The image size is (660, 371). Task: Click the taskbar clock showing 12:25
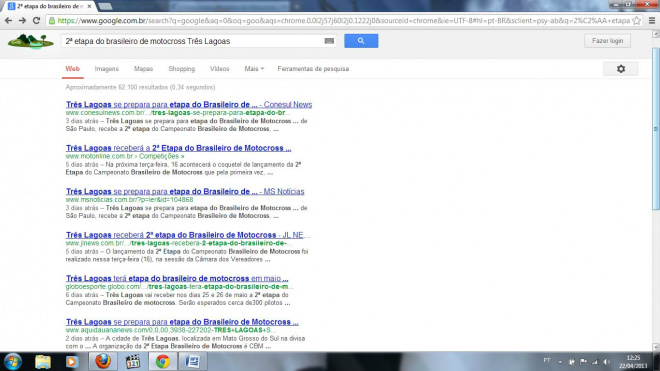(x=633, y=362)
